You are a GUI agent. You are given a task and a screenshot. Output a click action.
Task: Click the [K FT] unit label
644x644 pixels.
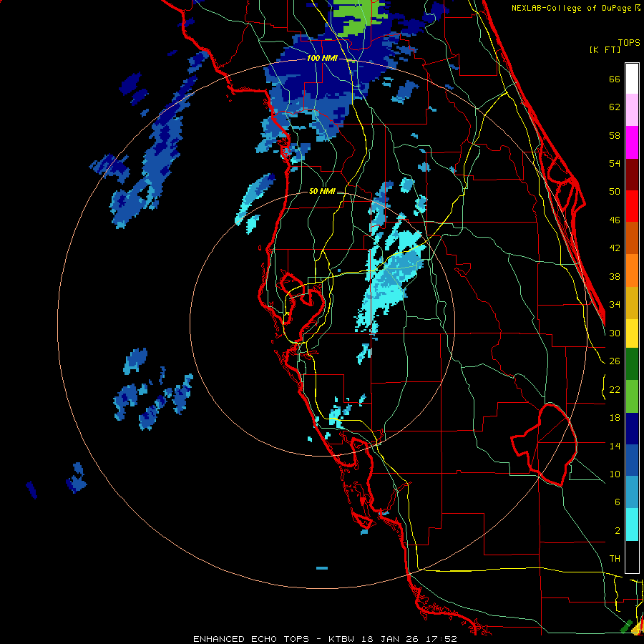(605, 49)
